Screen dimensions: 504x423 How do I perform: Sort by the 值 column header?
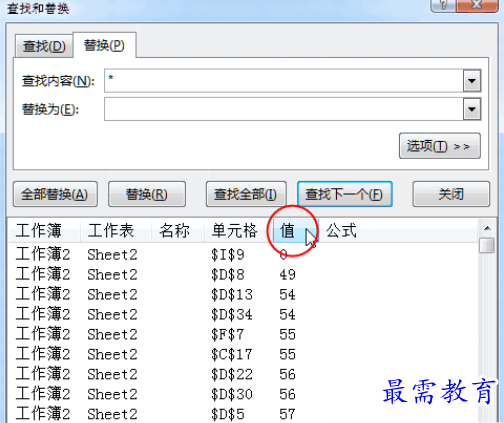click(296, 230)
